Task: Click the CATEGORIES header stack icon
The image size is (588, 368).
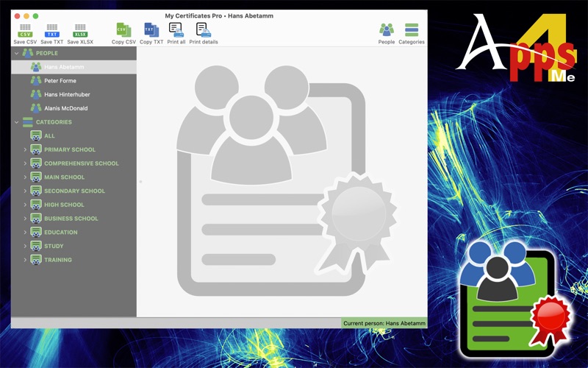Action: (x=28, y=122)
